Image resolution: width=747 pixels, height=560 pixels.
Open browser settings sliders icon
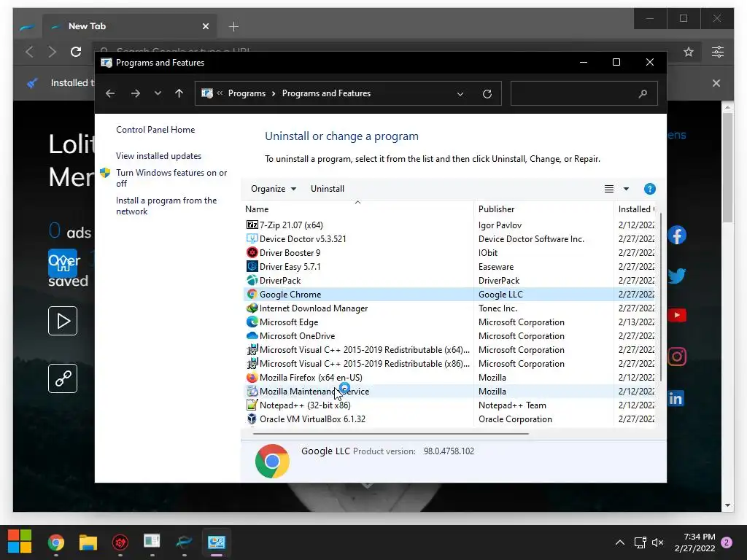718,52
